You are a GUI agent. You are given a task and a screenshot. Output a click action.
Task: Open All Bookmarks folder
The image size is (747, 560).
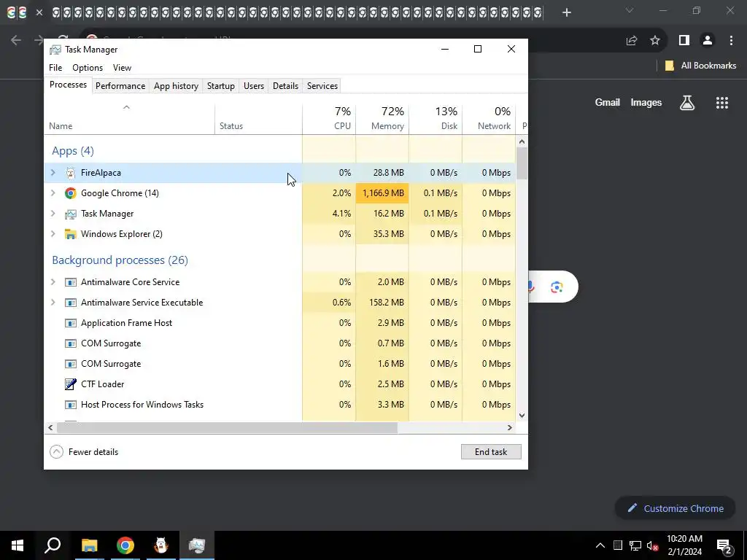pyautogui.click(x=700, y=66)
